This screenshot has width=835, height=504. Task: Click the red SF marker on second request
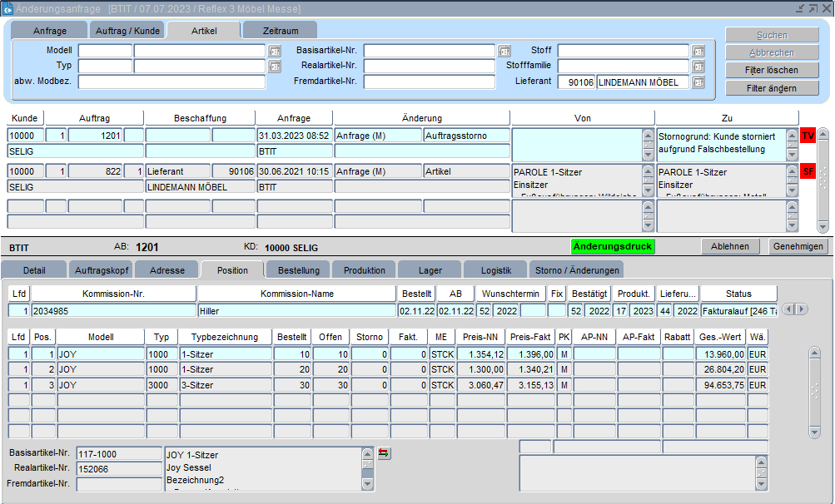coord(808,171)
